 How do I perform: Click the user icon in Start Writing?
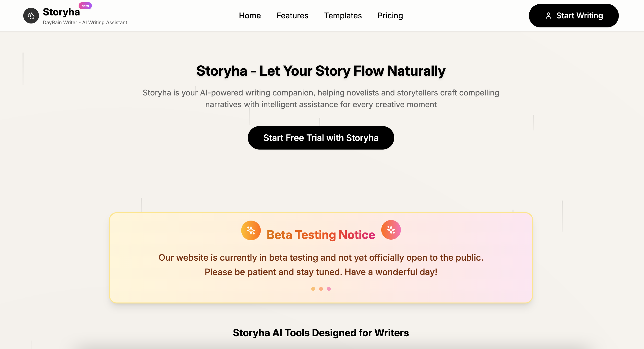[548, 16]
